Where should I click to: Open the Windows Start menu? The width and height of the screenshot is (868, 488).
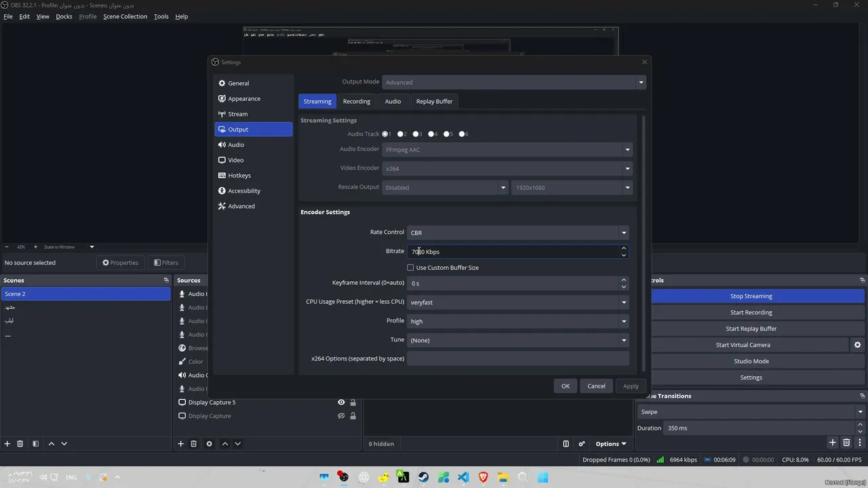click(543, 477)
